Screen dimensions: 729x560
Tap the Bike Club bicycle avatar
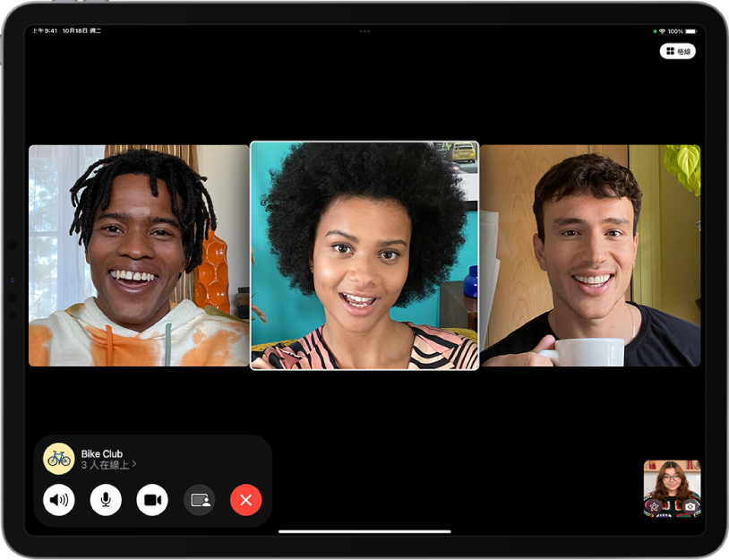(59, 457)
